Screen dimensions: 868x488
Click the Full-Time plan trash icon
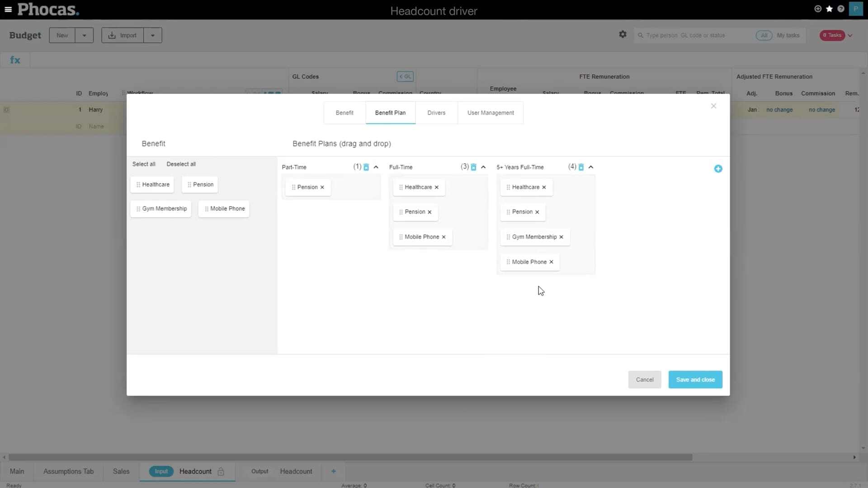coord(473,167)
